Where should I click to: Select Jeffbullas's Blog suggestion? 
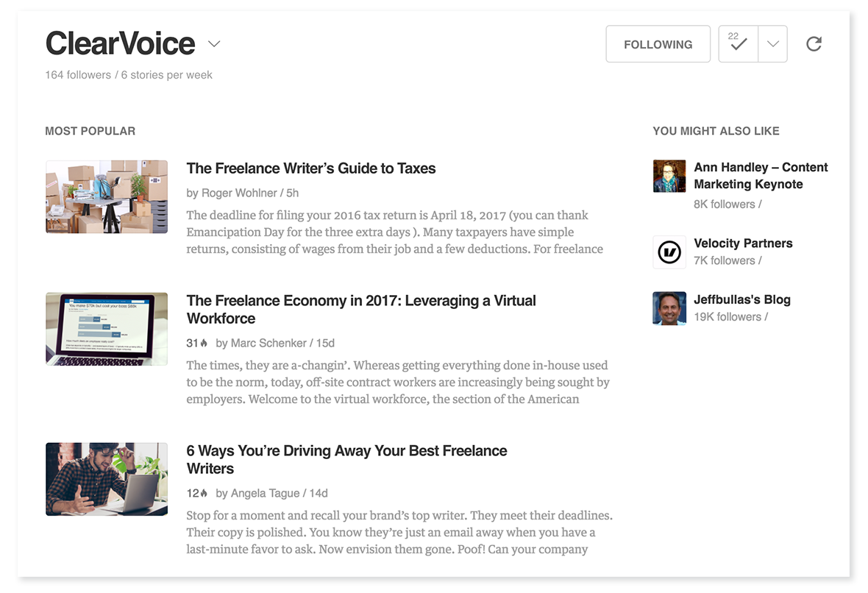click(741, 299)
